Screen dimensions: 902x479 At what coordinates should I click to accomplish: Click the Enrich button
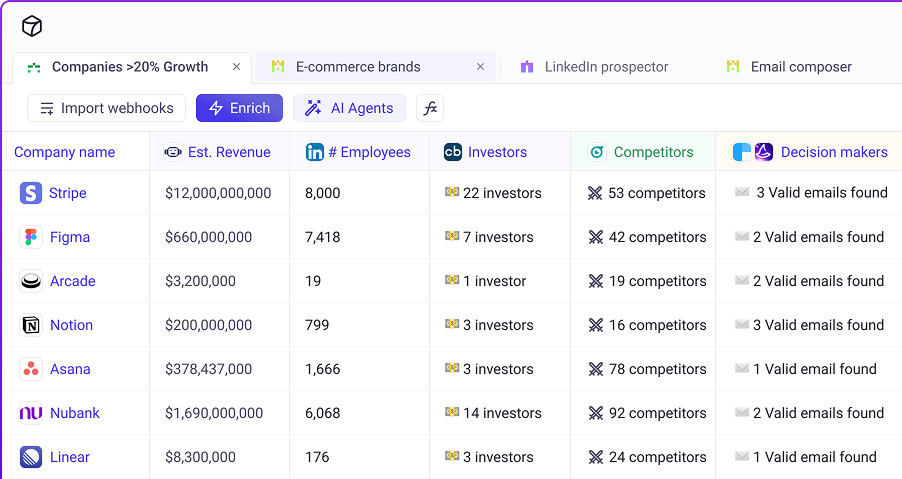click(x=239, y=108)
